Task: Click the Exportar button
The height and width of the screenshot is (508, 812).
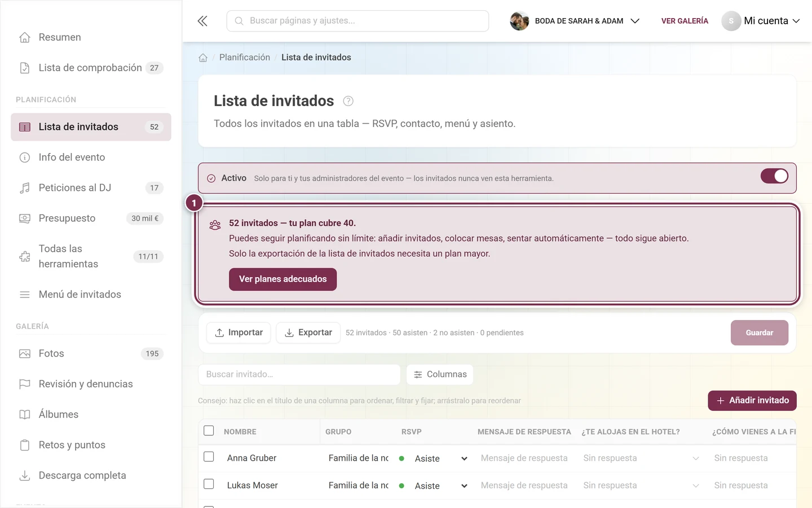Action: click(308, 333)
